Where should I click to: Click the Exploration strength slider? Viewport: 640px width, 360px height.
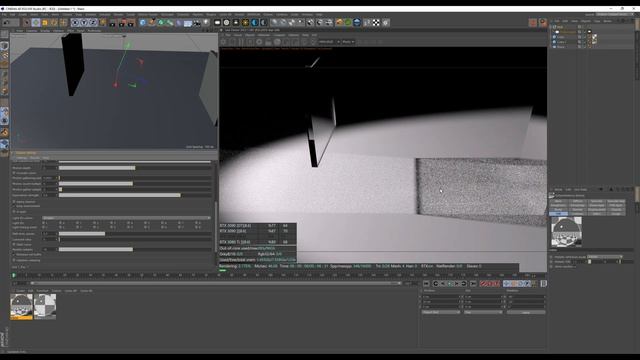click(x=135, y=195)
